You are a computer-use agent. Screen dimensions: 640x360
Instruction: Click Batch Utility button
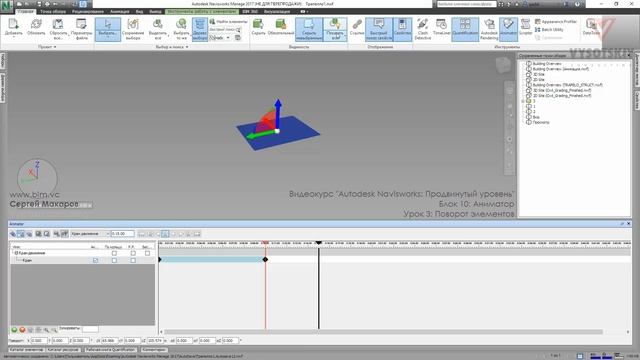[x=549, y=29]
